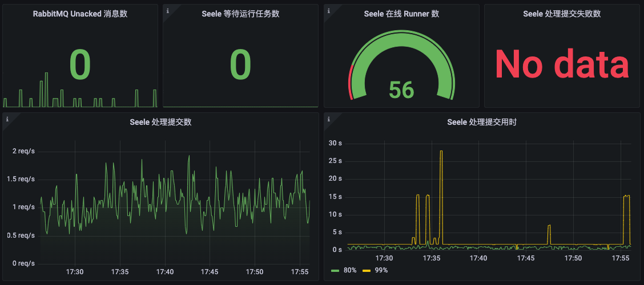Click 17:45 on the 处理提交数 time axis

[210, 272]
